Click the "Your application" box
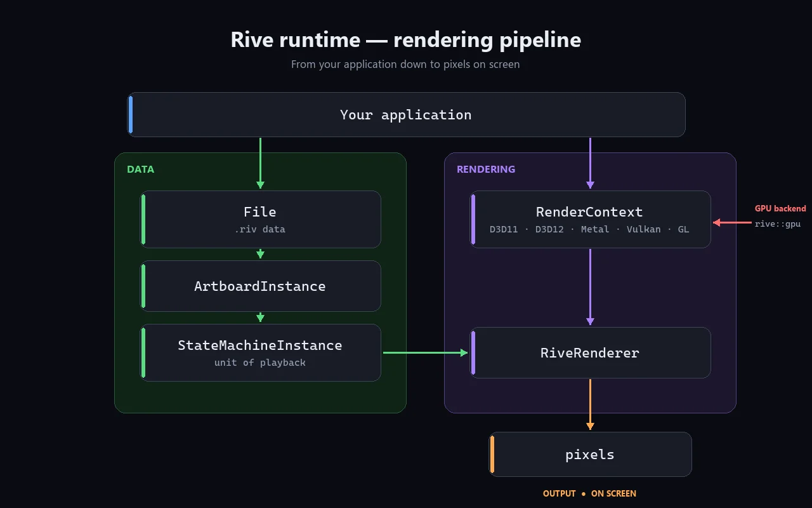812x508 pixels. pyautogui.click(x=406, y=114)
